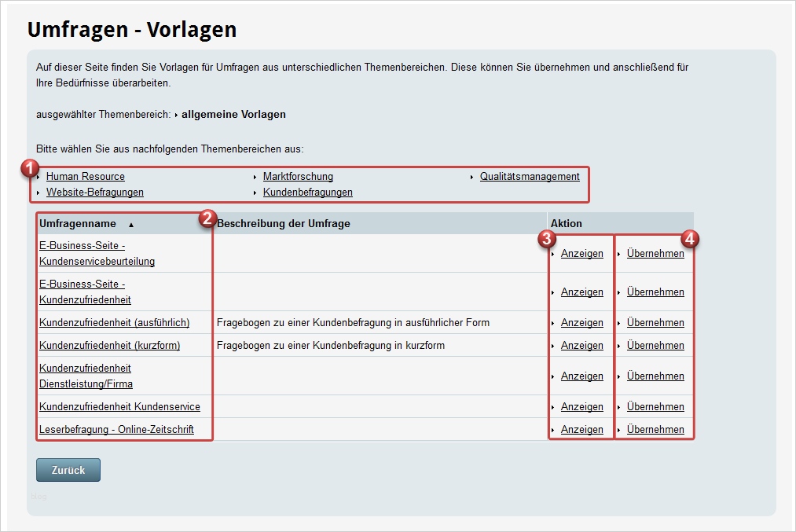The height and width of the screenshot is (532, 796).
Task: Open template Kundenzufriedenheit (ausführlich)
Action: pos(116,322)
